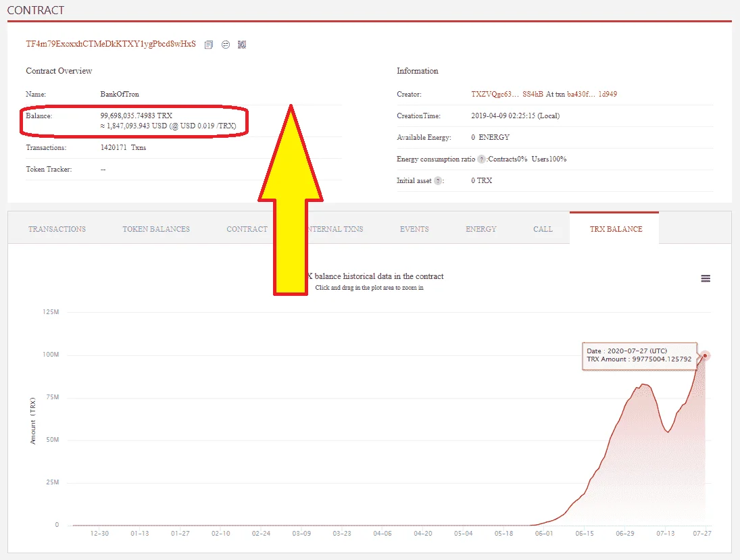The height and width of the screenshot is (560, 740).
Task: Click the Information section heading
Action: 417,71
